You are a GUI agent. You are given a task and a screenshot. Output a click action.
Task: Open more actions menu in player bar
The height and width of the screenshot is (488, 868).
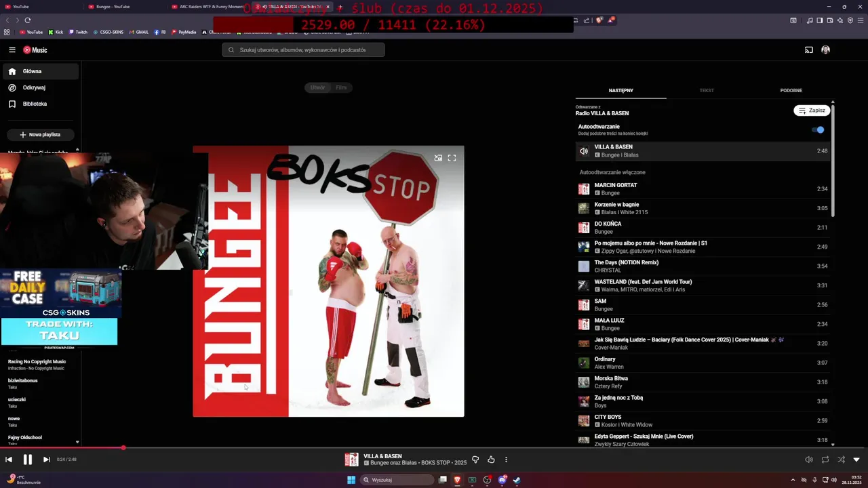506,460
